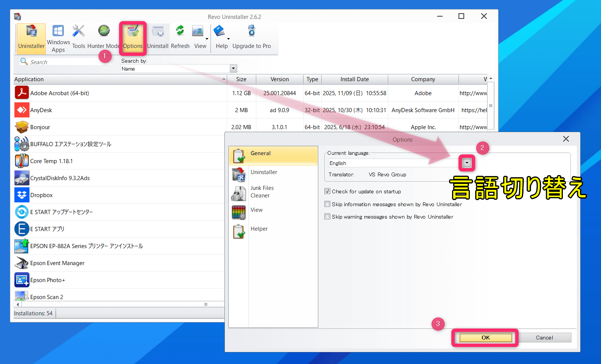Uncheck Check for update on startup
The width and height of the screenshot is (601, 364).
pyautogui.click(x=327, y=191)
